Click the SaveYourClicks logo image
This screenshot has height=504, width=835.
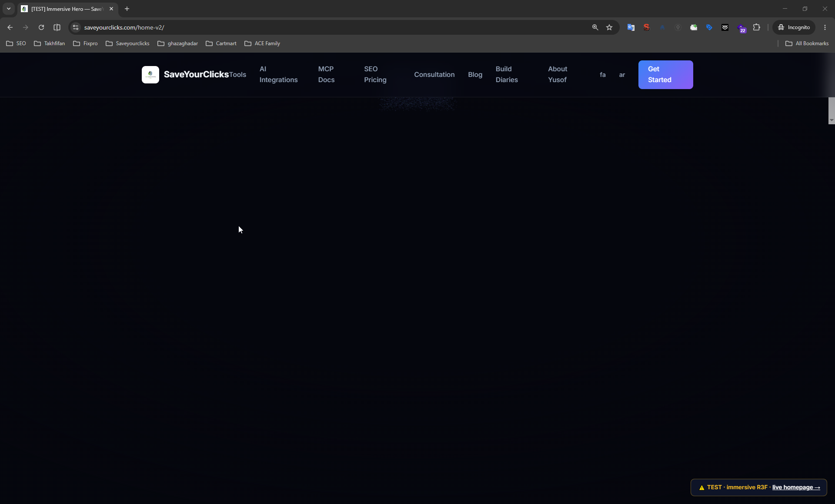point(150,75)
